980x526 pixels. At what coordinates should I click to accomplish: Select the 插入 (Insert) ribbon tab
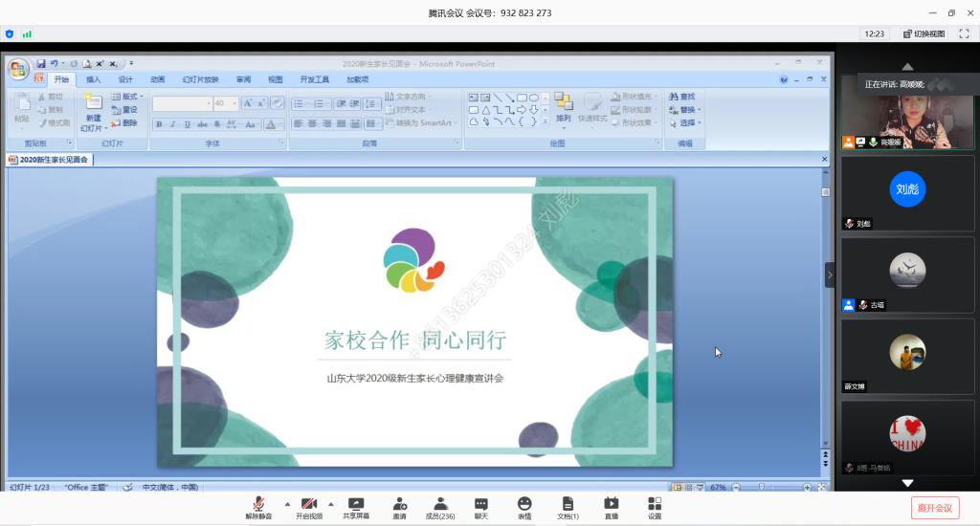pos(93,79)
